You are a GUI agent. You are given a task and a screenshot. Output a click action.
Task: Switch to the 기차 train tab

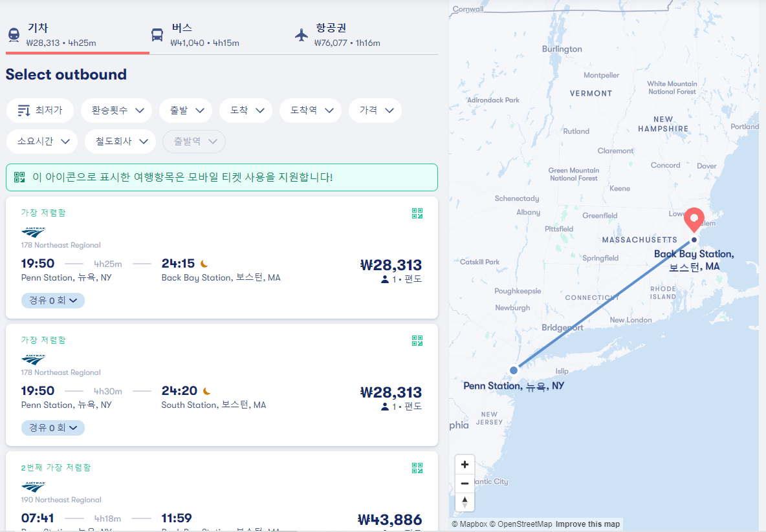click(x=77, y=35)
